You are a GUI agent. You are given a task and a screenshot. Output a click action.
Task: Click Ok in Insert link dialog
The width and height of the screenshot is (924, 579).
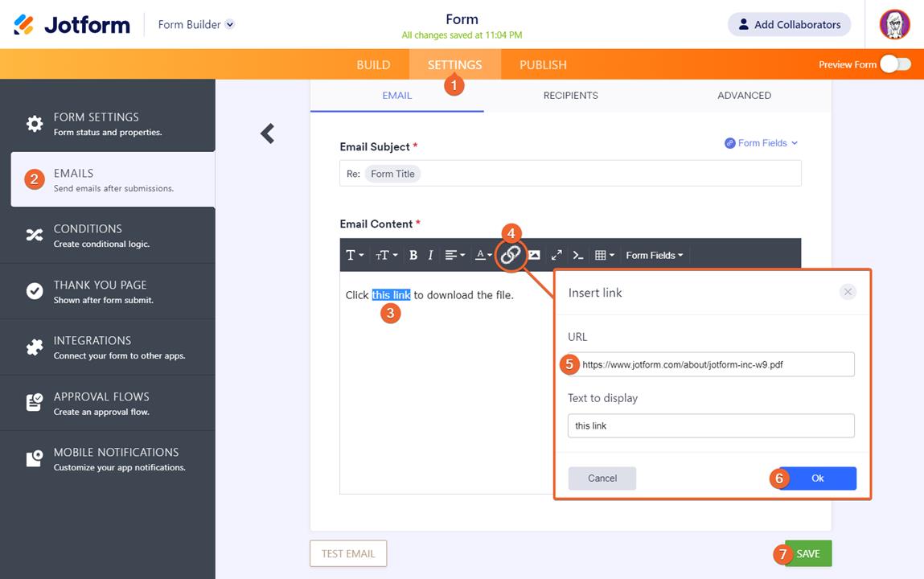click(817, 478)
